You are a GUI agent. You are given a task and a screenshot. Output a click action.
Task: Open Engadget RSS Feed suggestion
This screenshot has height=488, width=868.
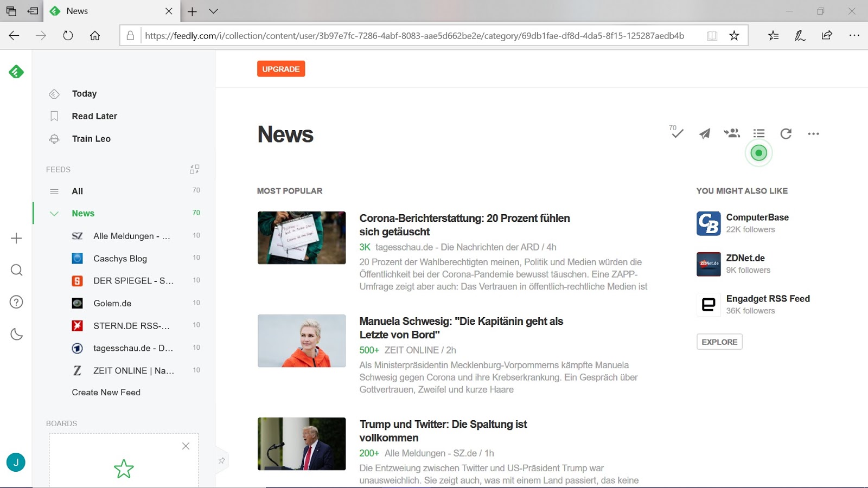tap(768, 299)
